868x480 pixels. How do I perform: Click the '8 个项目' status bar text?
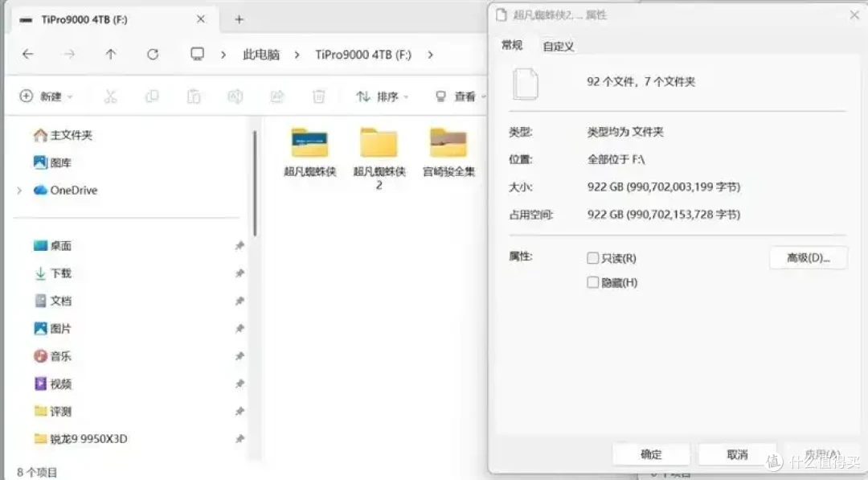(x=36, y=472)
